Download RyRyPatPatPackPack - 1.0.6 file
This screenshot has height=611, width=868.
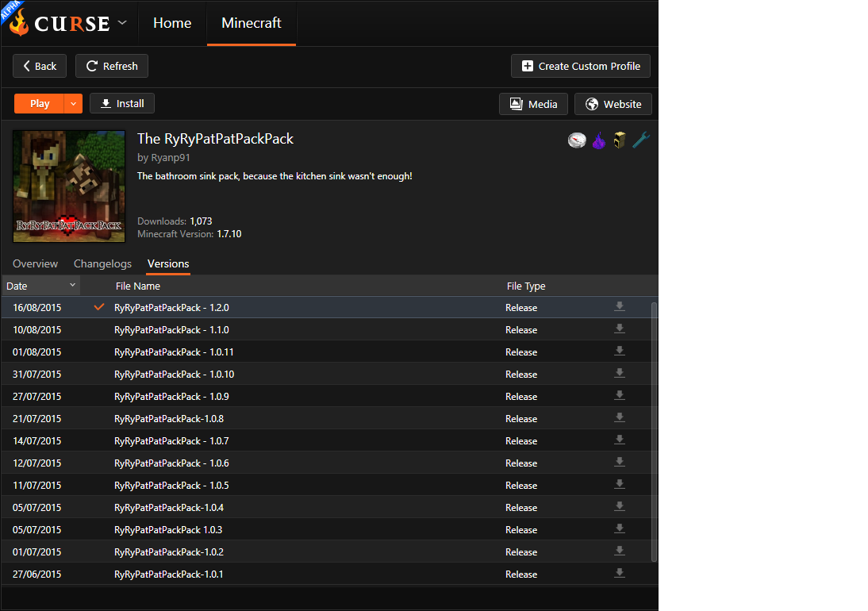[620, 462]
